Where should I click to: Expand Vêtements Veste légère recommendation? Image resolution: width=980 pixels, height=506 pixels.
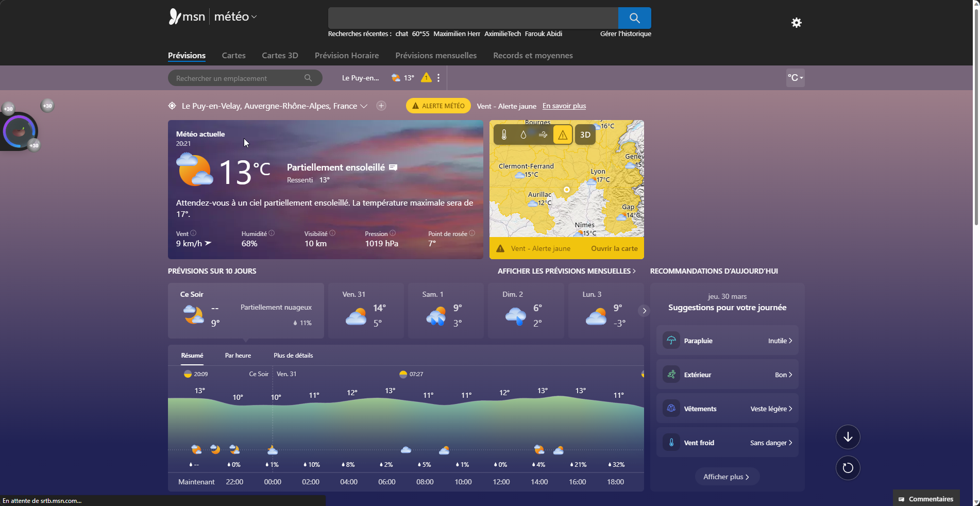[727, 408]
